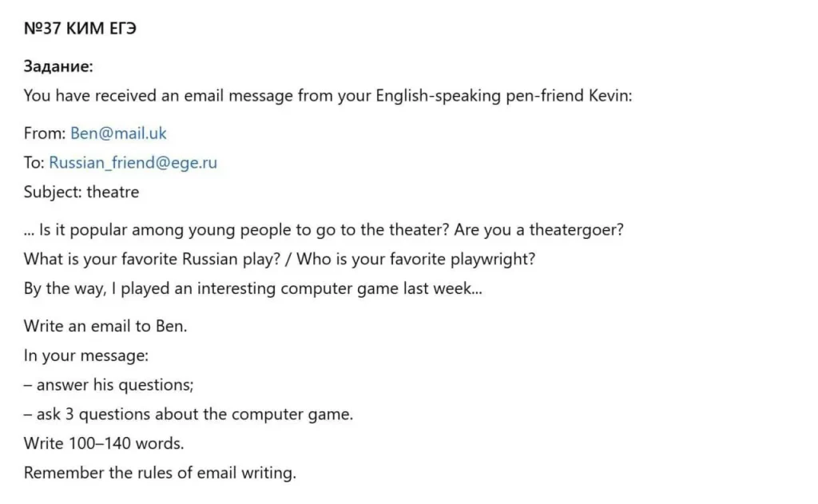
Task: Click the Subject: theatre line
Action: [81, 192]
